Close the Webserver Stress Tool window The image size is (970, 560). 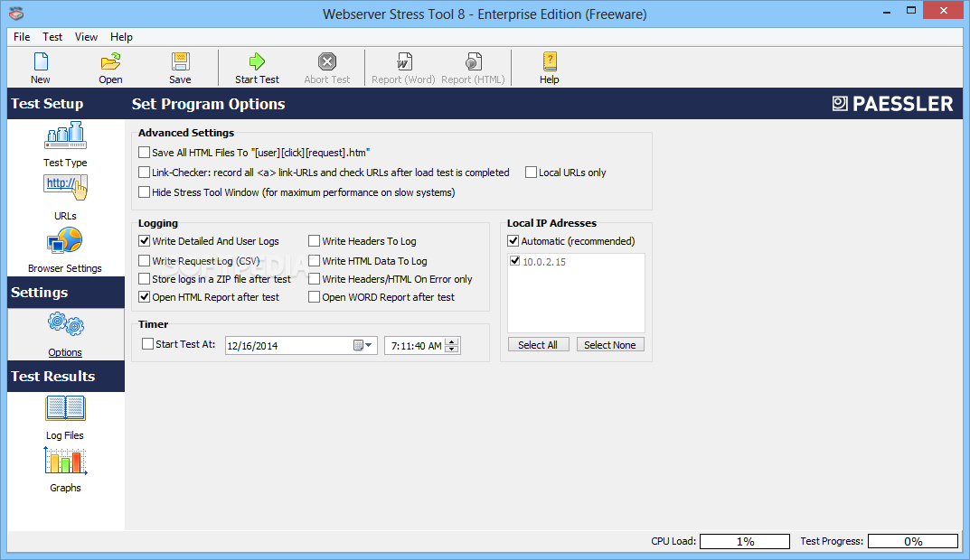[944, 11]
